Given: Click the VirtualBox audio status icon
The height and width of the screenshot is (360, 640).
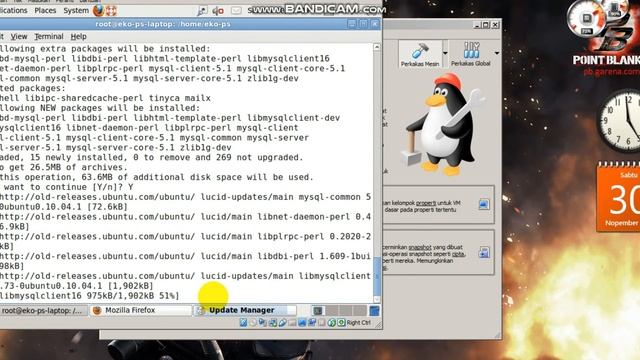Looking at the screenshot, I should [262, 322].
